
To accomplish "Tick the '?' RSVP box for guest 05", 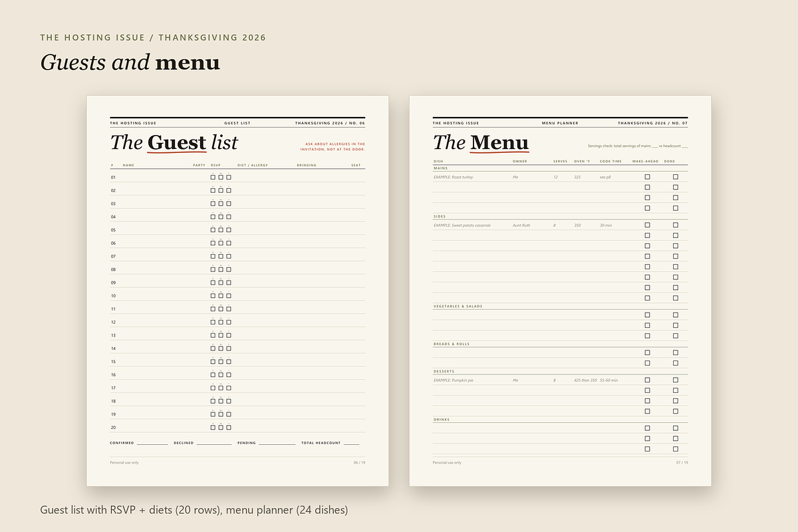I will coord(229,230).
